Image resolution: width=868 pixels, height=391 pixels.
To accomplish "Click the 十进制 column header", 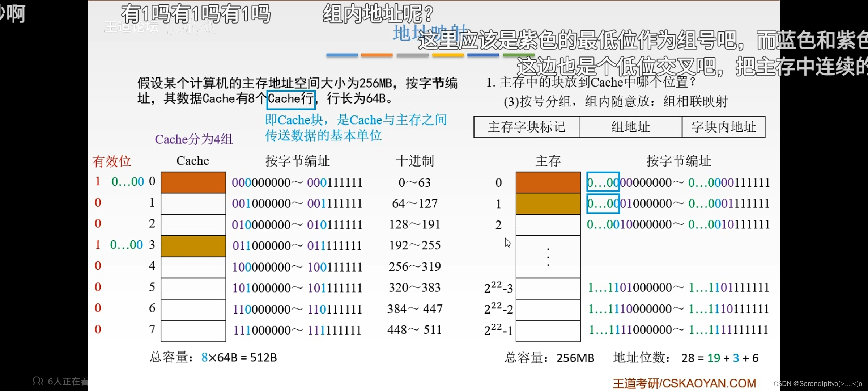I will (414, 161).
